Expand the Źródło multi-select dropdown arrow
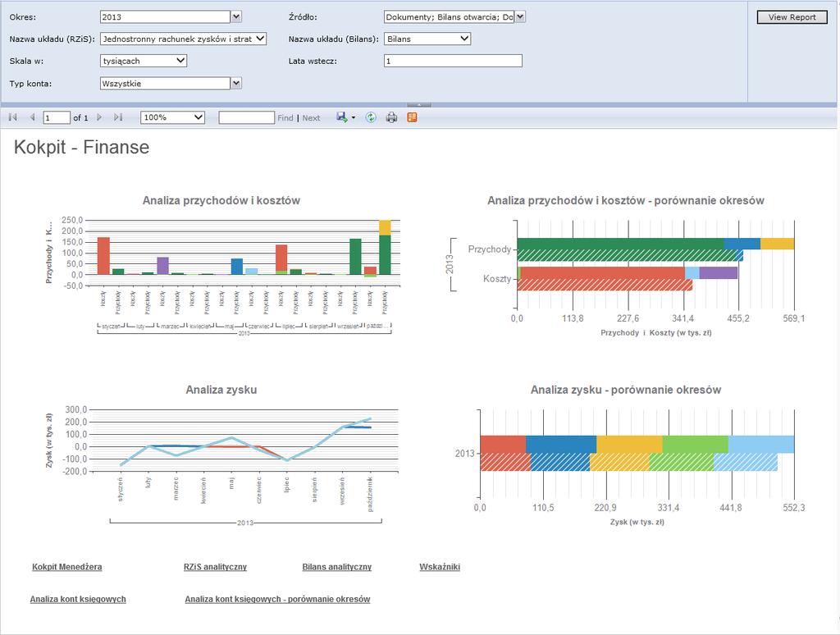 (520, 17)
